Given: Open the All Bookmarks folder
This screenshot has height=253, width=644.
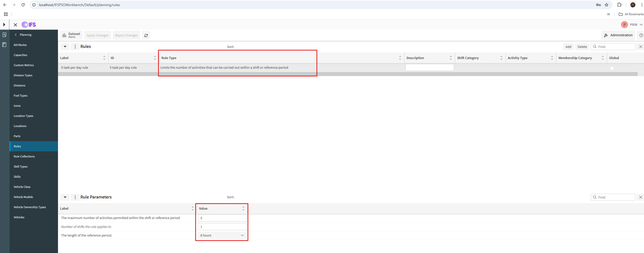Looking at the screenshot, I should (631, 14).
